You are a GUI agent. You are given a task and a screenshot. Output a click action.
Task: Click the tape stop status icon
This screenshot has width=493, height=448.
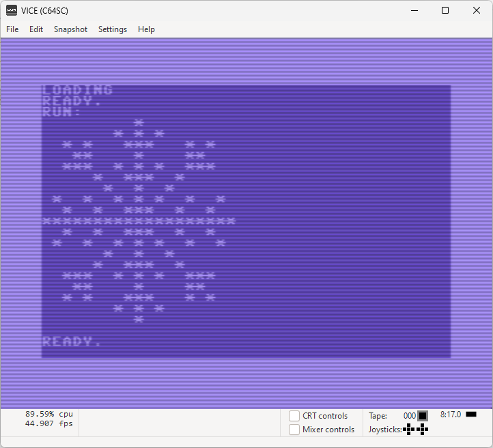[423, 416]
